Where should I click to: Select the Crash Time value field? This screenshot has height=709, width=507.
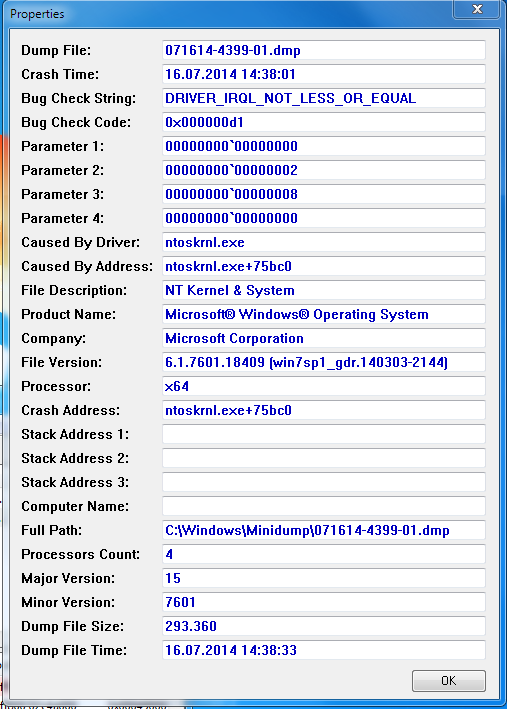pyautogui.click(x=324, y=74)
